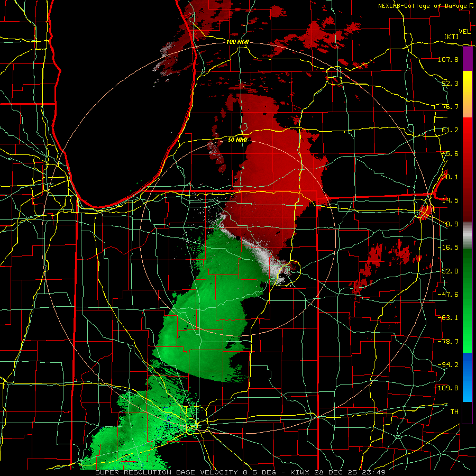
Task: Pick the purple segment of the velocity color bar
Action: click(467, 59)
